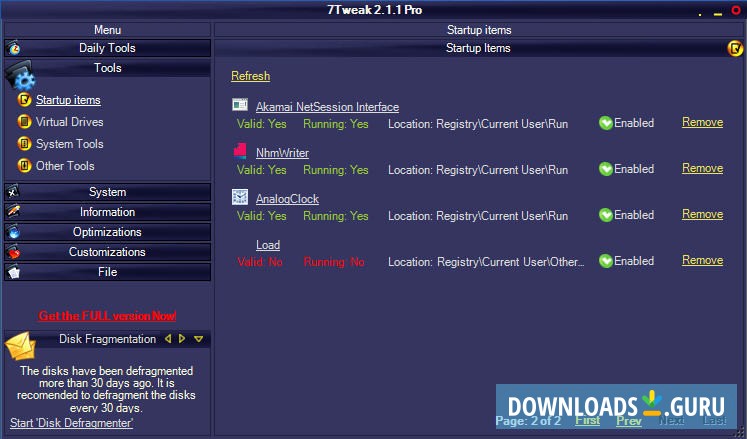Click the Information section pencil icon
The height and width of the screenshot is (439, 747).
click(13, 212)
